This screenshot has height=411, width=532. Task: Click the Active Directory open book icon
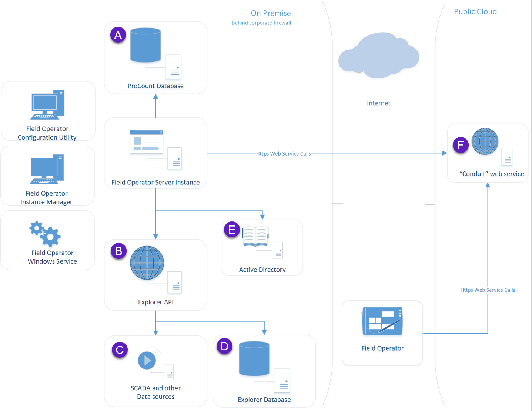tap(255, 237)
